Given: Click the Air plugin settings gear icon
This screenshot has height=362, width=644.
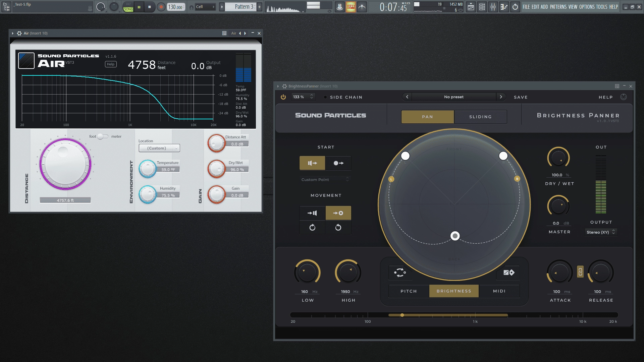Looking at the screenshot, I should 19,33.
